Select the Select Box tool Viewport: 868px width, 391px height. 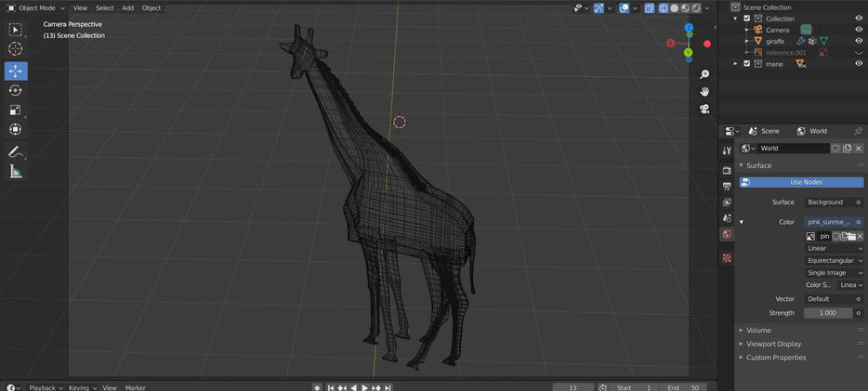[x=16, y=30]
